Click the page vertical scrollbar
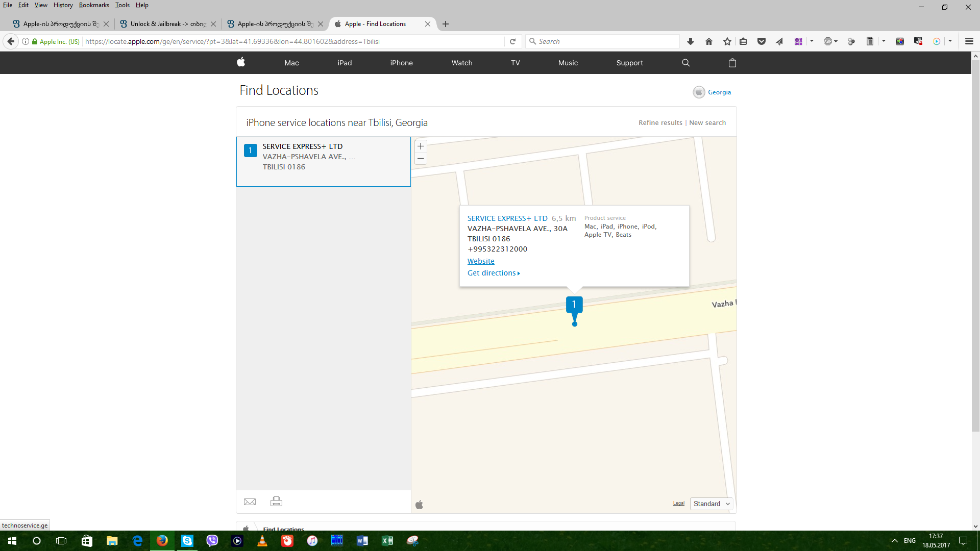 pos(975,245)
